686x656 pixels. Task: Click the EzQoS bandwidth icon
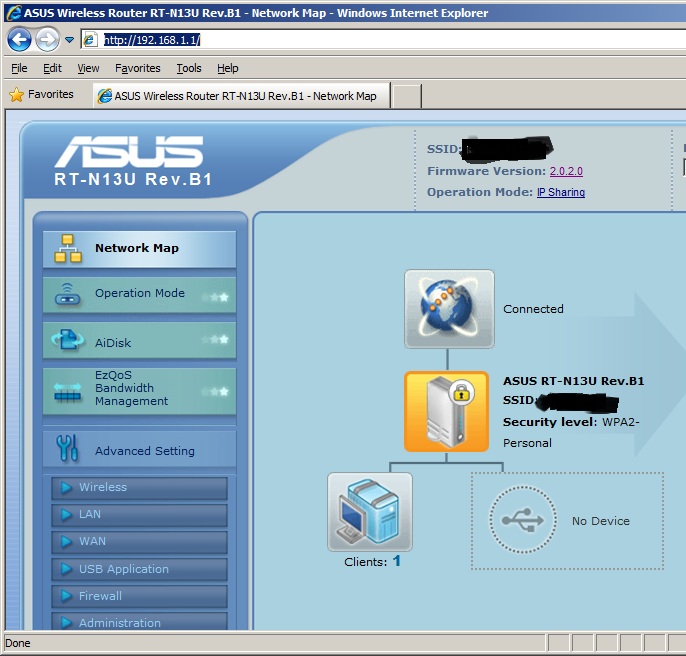(x=67, y=392)
